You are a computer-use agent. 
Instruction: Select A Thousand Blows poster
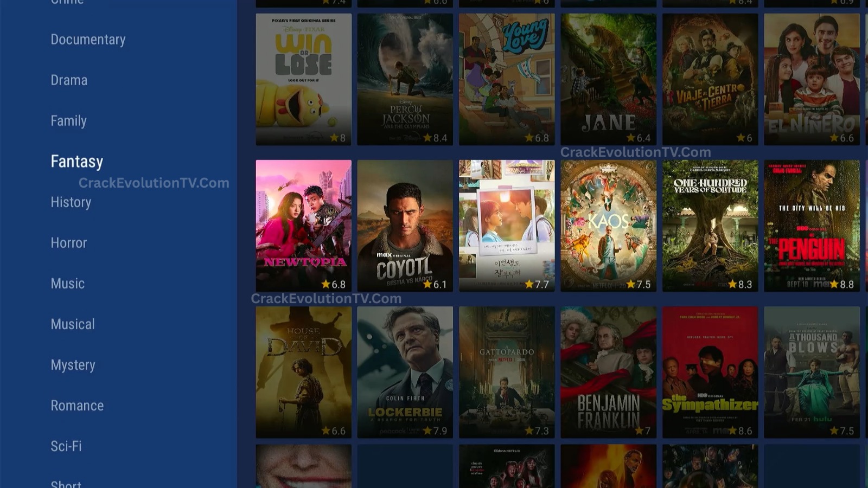point(812,373)
